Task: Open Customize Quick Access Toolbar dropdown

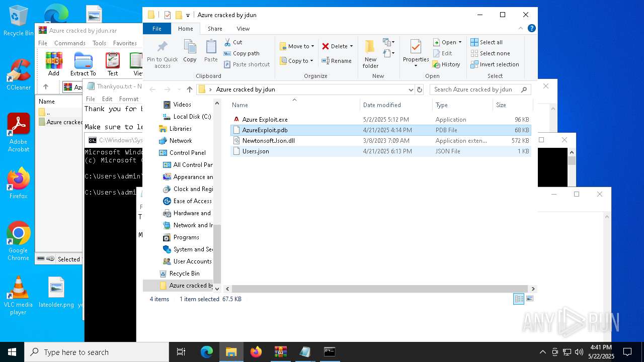Action: click(188, 15)
